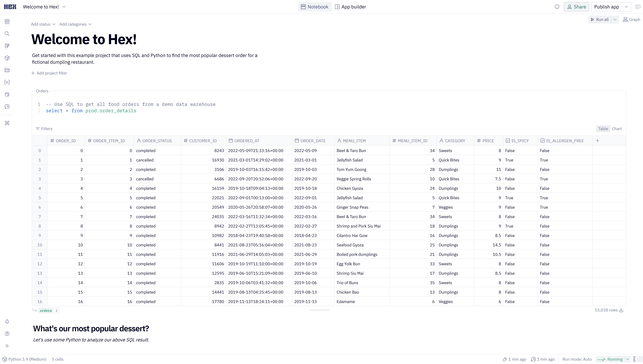Screen dimensions: 643x364
Task: Open Filters on the orders table
Action: [x=44, y=129]
